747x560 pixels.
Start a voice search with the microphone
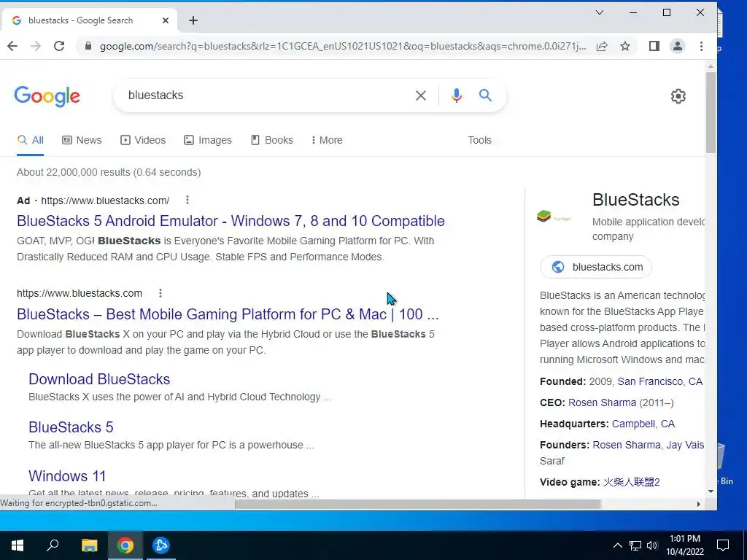pos(457,96)
